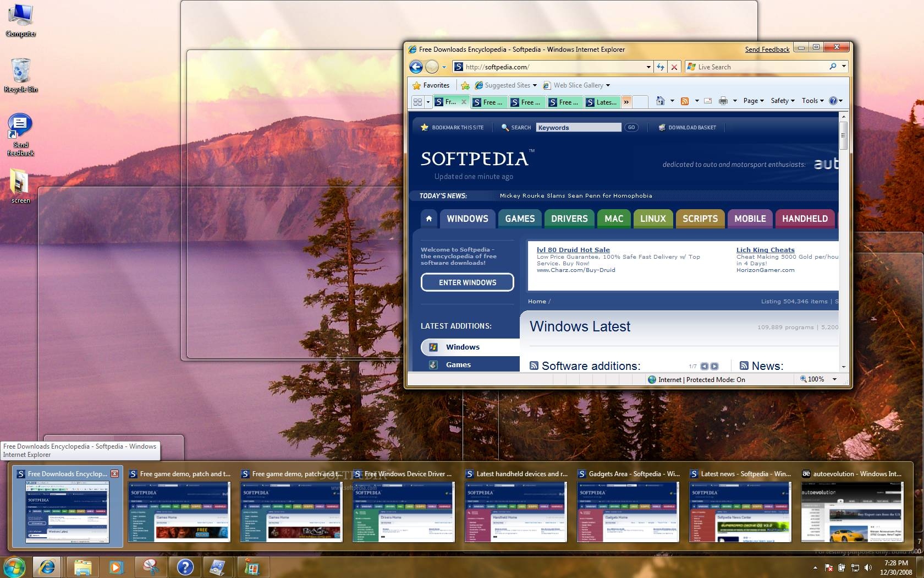Click the blue Help question icon in IE
924x578 pixels.
pos(833,101)
